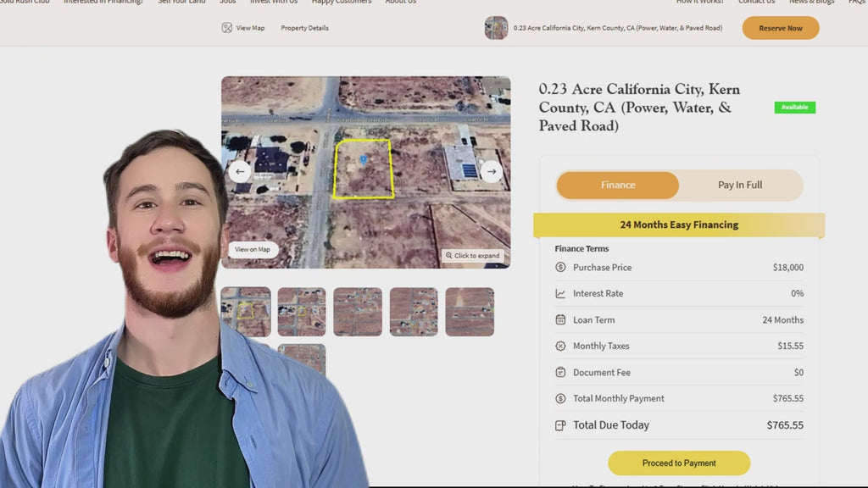Click the View on Map button on the photo
Image resolution: width=868 pixels, height=488 pixels.
pos(253,249)
